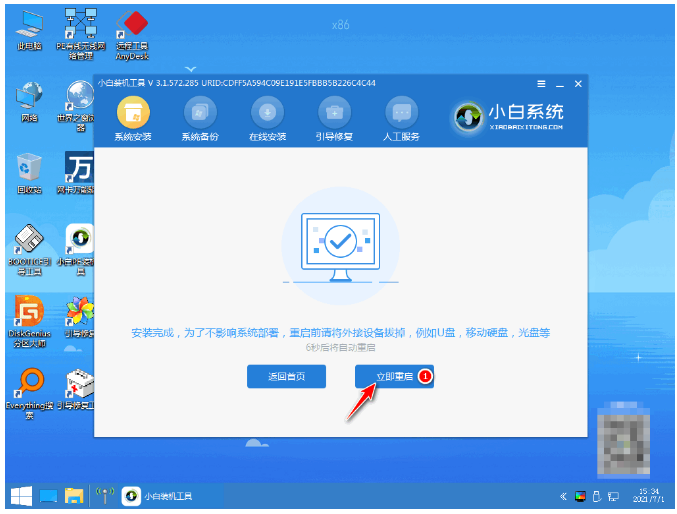Open colorful pinwheel 引导修复 desktop icon
The width and height of the screenshot is (677, 514).
[79, 317]
